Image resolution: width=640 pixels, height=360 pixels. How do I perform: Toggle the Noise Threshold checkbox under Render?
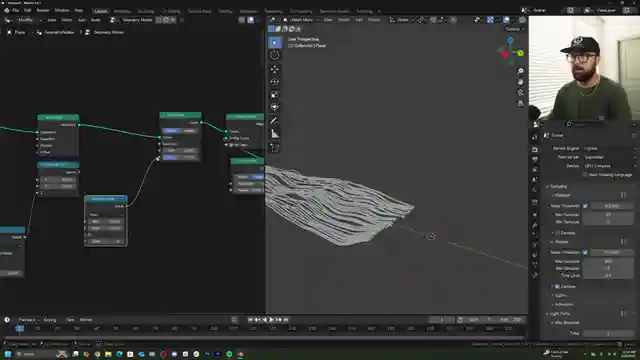tap(585, 252)
